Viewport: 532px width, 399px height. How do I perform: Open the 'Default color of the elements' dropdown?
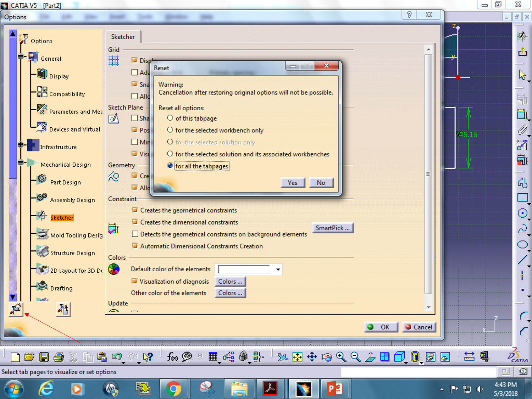click(x=278, y=269)
